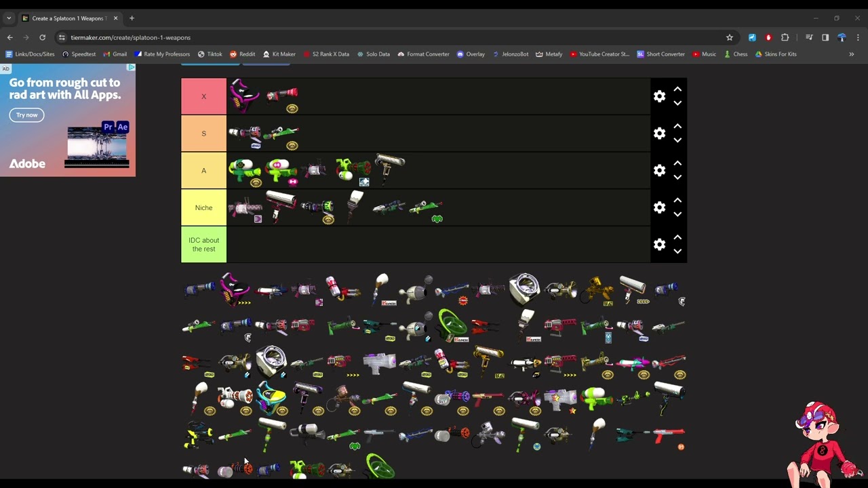The image size is (868, 488).
Task: Open the YouTube Creator Studio bookmark
Action: pyautogui.click(x=599, y=54)
